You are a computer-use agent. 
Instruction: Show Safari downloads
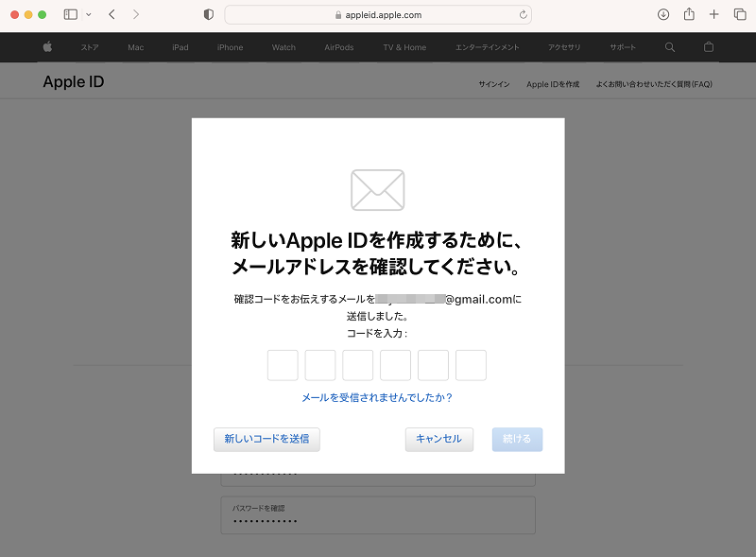pyautogui.click(x=663, y=14)
